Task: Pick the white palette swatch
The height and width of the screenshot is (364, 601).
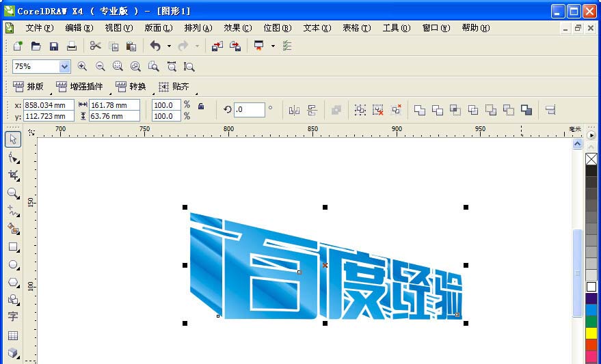Action: pyautogui.click(x=591, y=287)
